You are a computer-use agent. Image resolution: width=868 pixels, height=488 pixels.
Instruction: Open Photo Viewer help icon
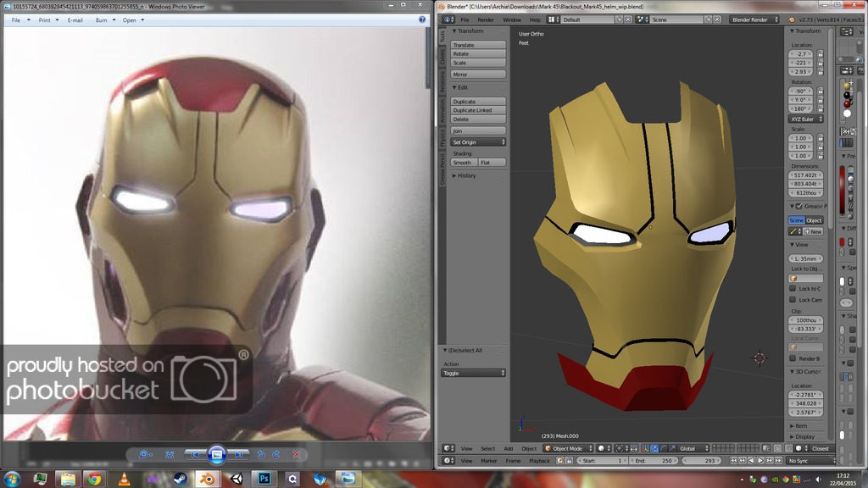[422, 19]
